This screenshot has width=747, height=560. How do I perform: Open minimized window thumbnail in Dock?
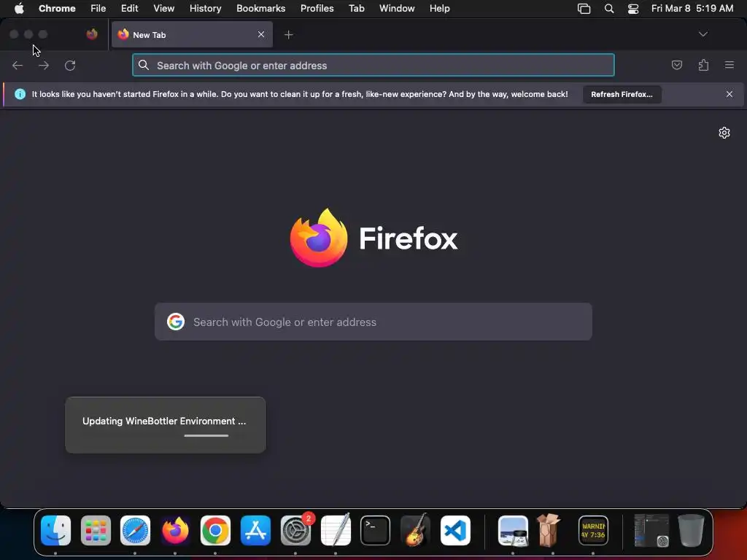point(651,531)
